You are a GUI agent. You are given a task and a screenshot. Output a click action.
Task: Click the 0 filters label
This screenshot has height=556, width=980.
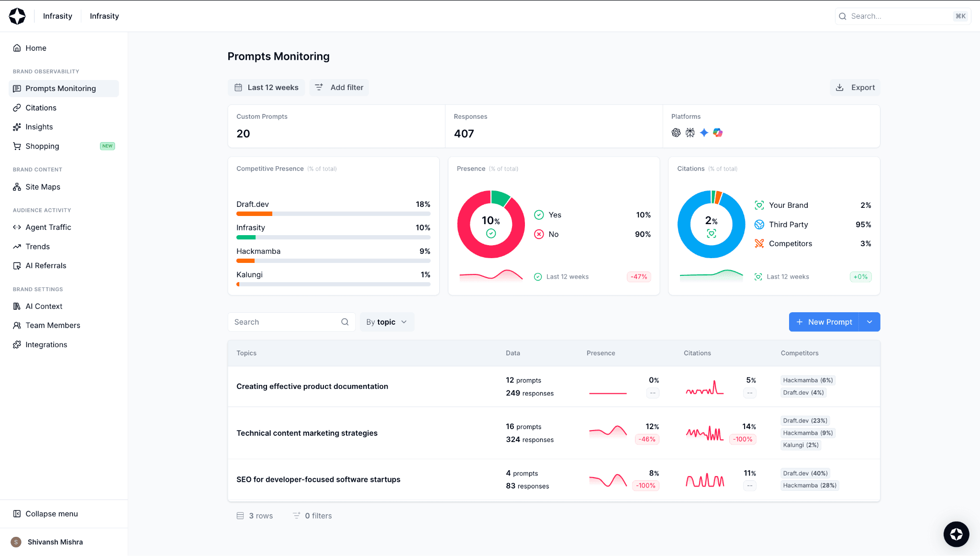[319, 516]
